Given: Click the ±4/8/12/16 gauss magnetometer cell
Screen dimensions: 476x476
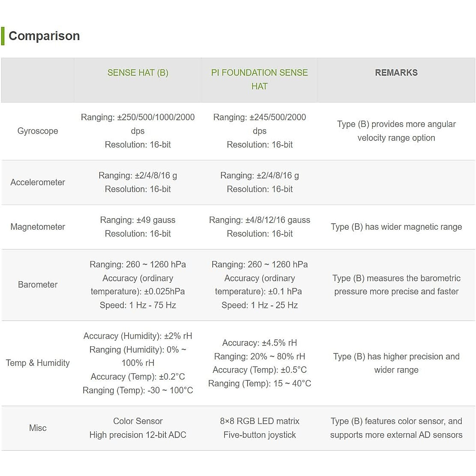Looking at the screenshot, I should tap(259, 227).
